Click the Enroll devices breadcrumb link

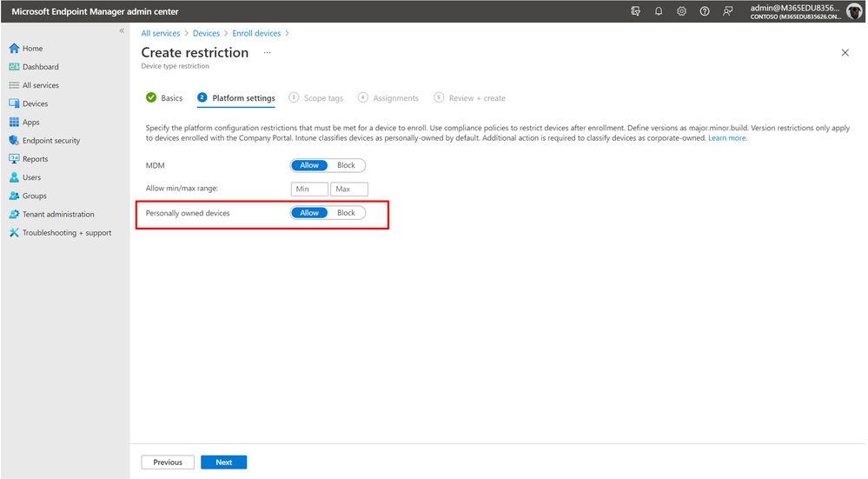tap(256, 33)
